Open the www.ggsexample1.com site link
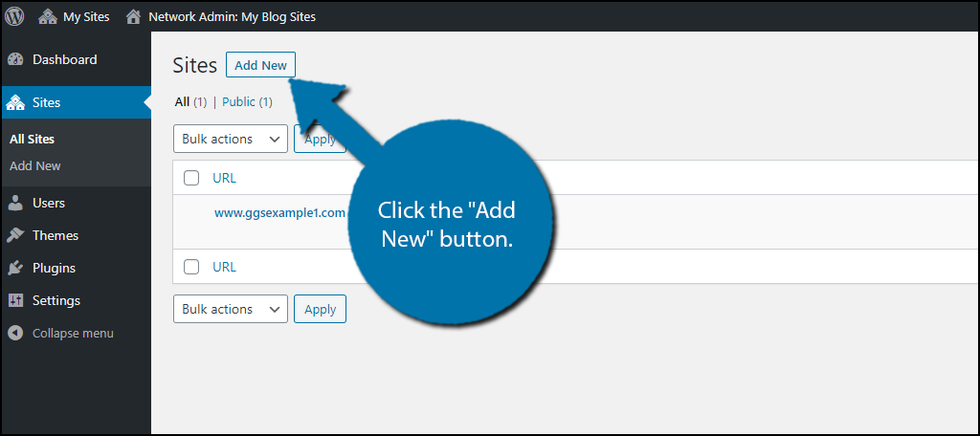Image resolution: width=980 pixels, height=436 pixels. click(x=279, y=213)
